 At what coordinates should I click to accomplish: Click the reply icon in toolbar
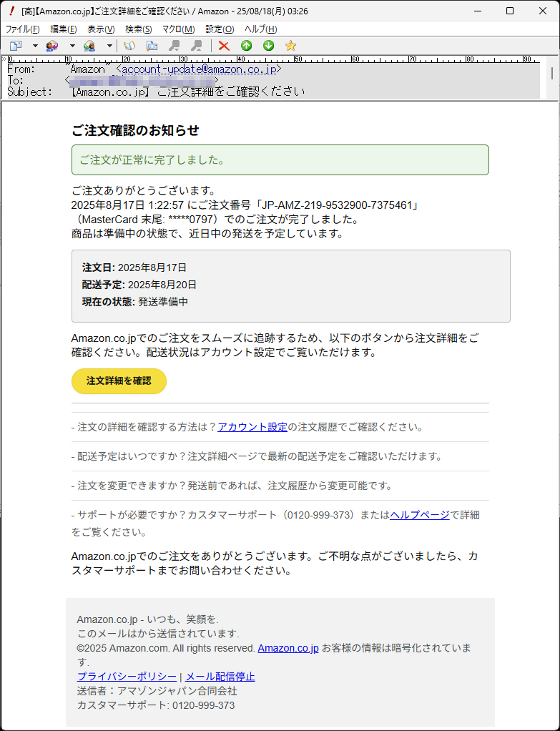(52, 46)
